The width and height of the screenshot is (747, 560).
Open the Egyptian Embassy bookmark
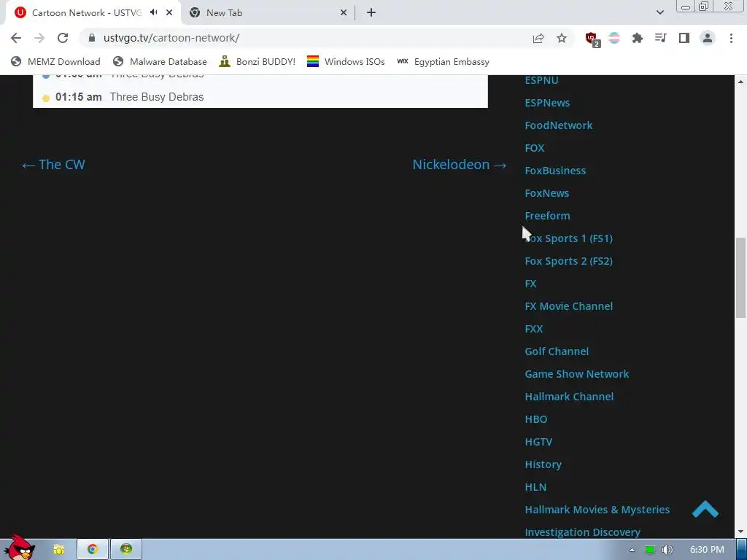443,61
